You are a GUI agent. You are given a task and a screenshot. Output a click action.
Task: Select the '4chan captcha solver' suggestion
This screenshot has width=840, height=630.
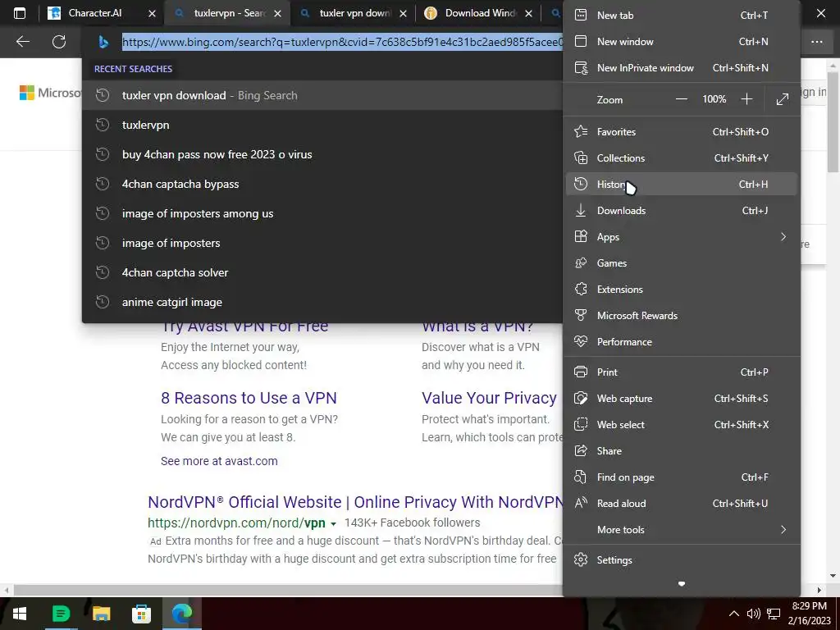[x=322, y=272]
